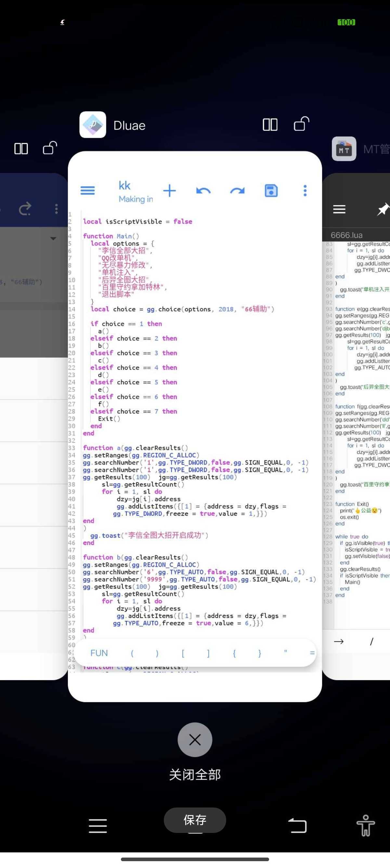The width and height of the screenshot is (390, 868).
Task: Open hamburger menu in Dluae editor
Action: point(87,191)
